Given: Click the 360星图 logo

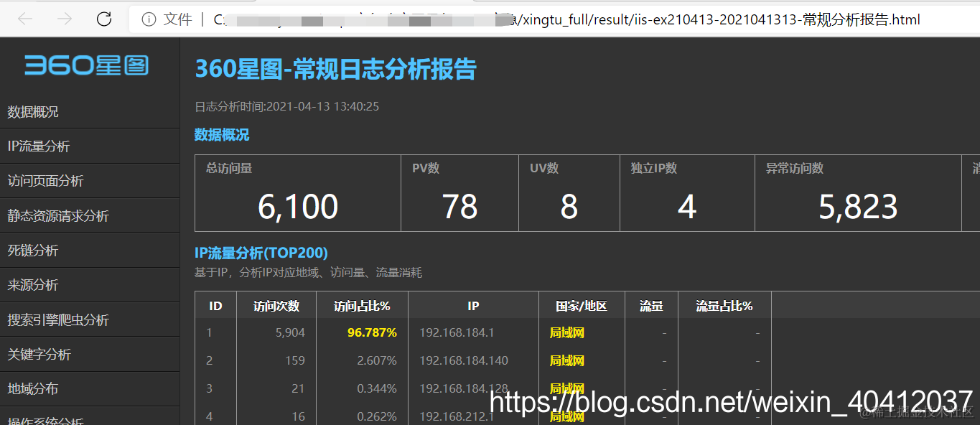Looking at the screenshot, I should tap(87, 65).
